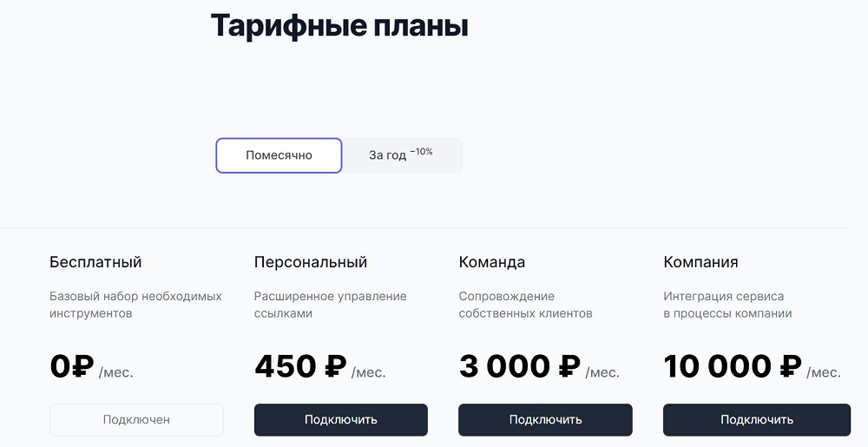Switch billing to За год
Viewport: 868px width, 447px height.
pyautogui.click(x=401, y=155)
